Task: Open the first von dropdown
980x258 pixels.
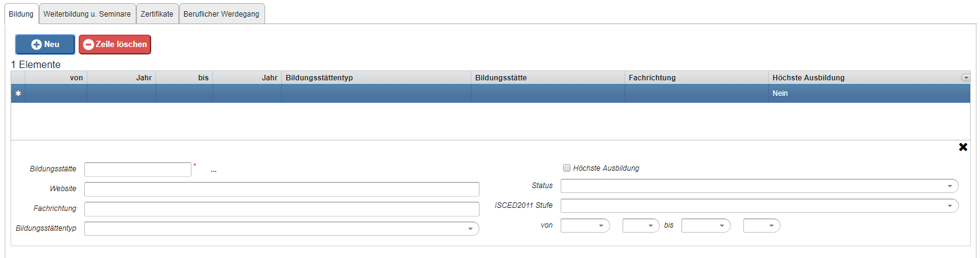Action: pyautogui.click(x=600, y=226)
